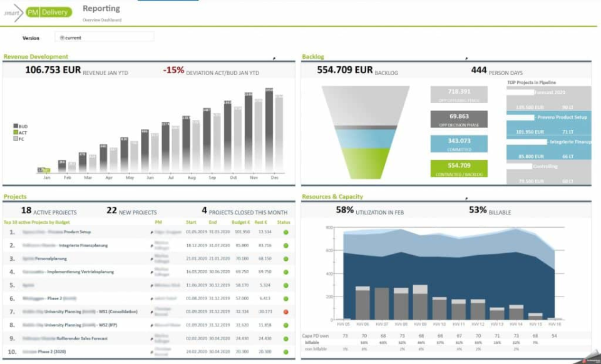Click the 'Jan' label on revenue chart axis
This screenshot has height=364, width=601.
47,178
